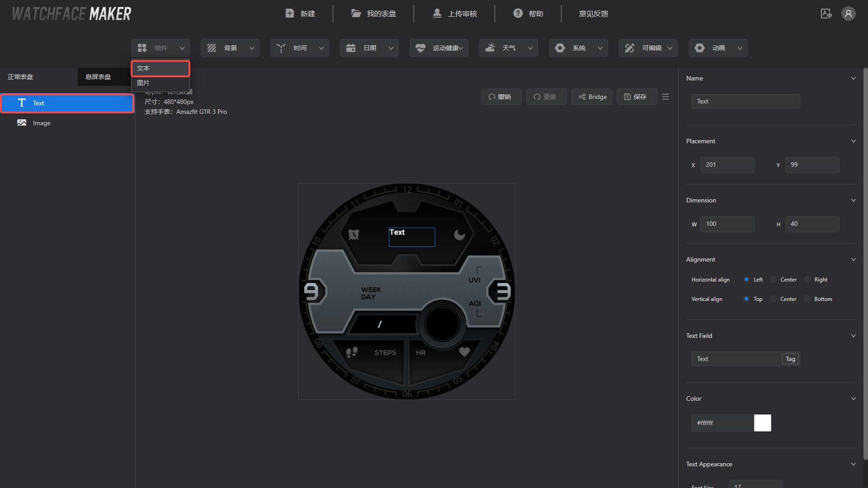
Task: Click the hamburger menu icon beside 保存
Action: pos(665,97)
